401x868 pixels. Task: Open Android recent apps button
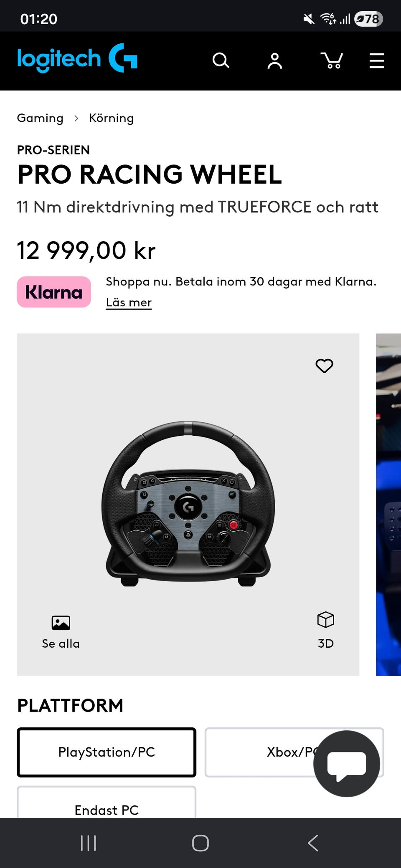click(88, 843)
